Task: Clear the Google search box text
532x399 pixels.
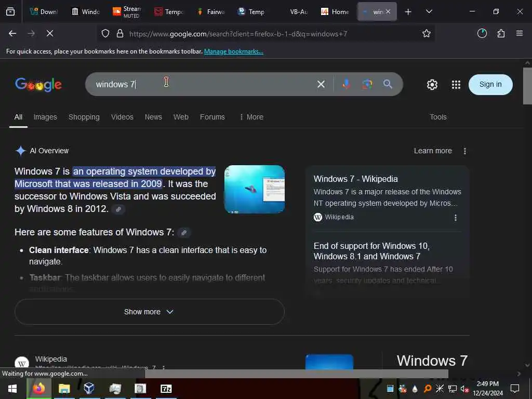Action: (321, 84)
